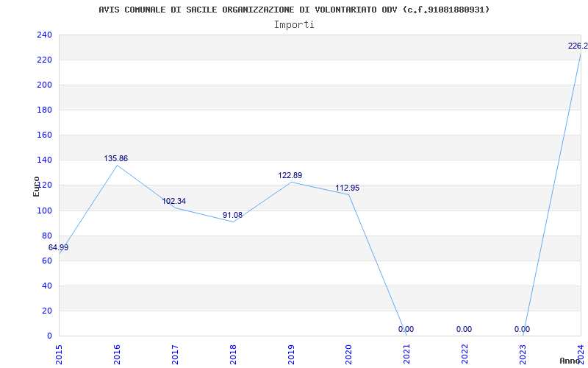Click the 112.95 data label
This screenshot has width=588, height=368.
click(347, 188)
